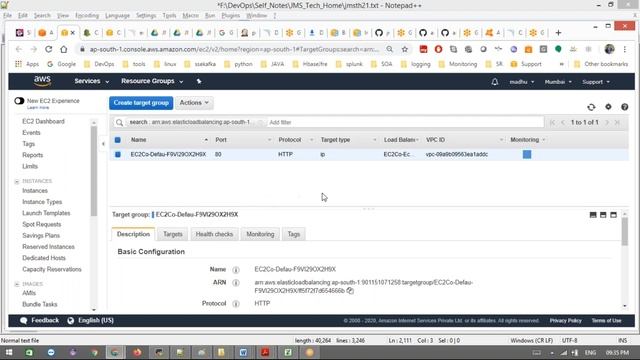Open the Tags details tab

pyautogui.click(x=293, y=234)
